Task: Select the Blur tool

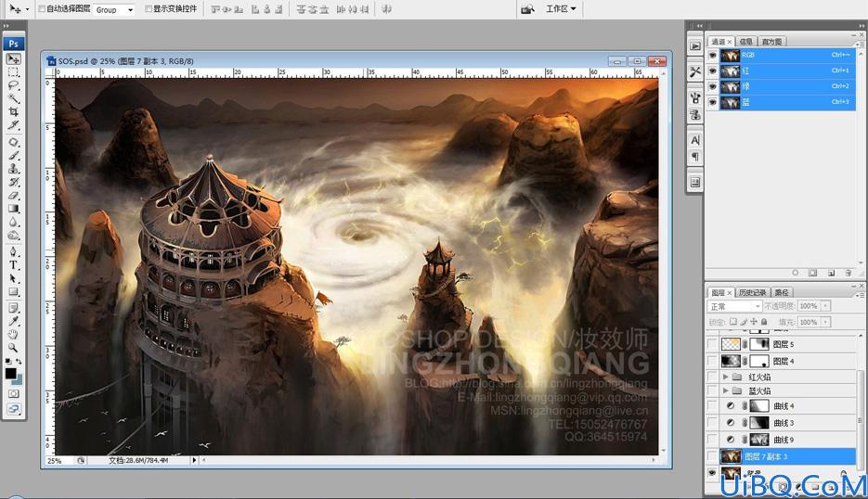Action: pyautogui.click(x=13, y=222)
